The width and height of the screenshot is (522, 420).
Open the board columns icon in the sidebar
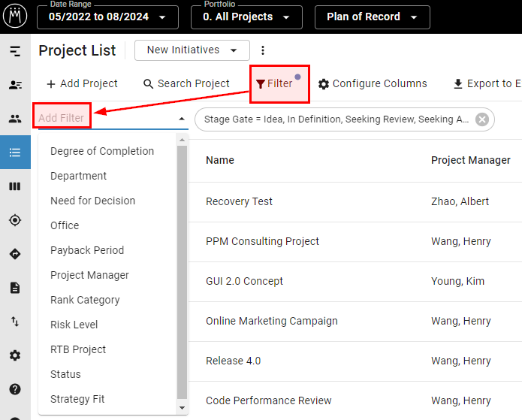pos(15,186)
